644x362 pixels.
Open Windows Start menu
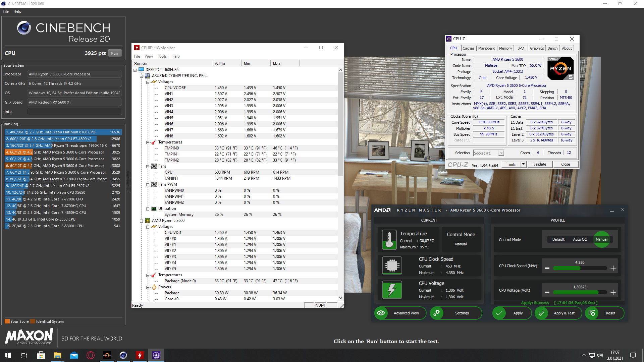8,355
